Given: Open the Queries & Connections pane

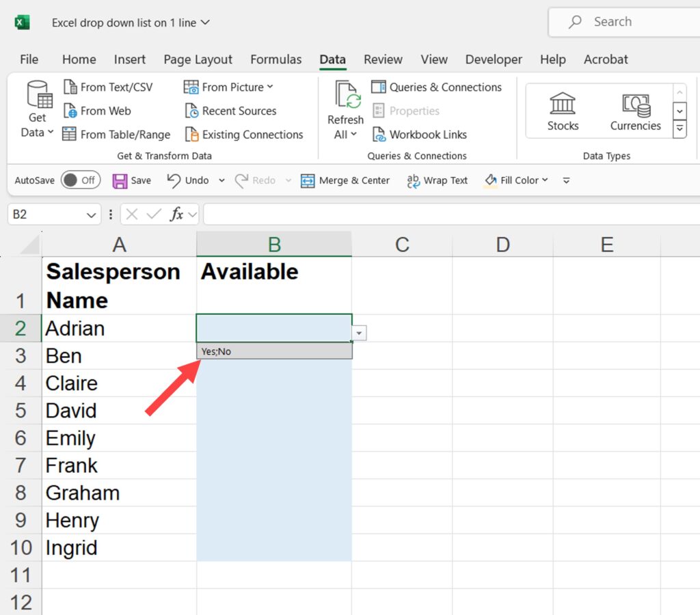Looking at the screenshot, I should (x=437, y=87).
